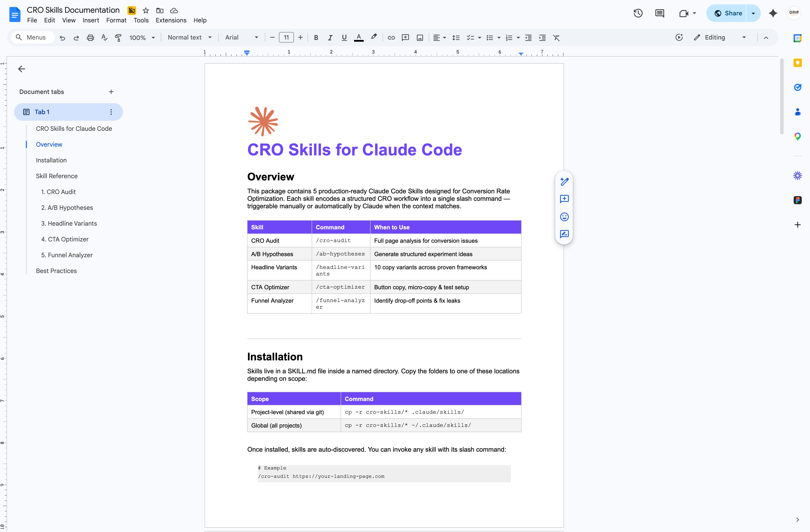Expand the numbered list options dropdown
The height and width of the screenshot is (532, 810).
click(x=518, y=38)
